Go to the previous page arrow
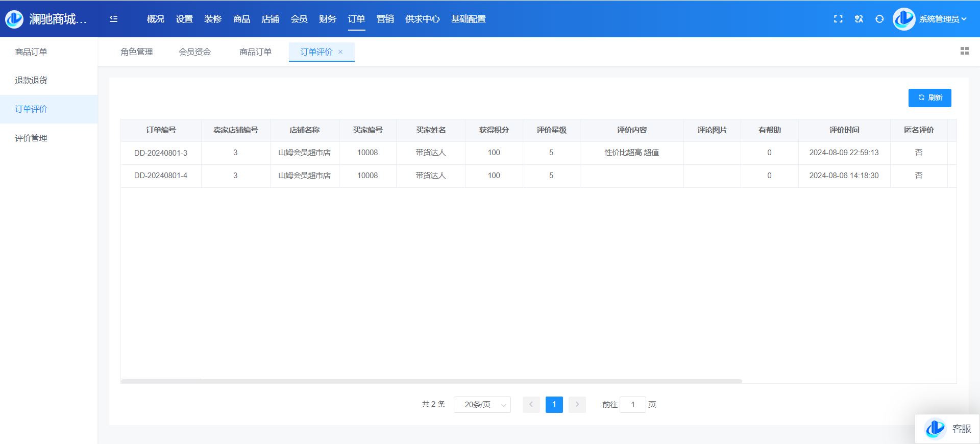Viewport: 980px width, 444px height. 531,405
